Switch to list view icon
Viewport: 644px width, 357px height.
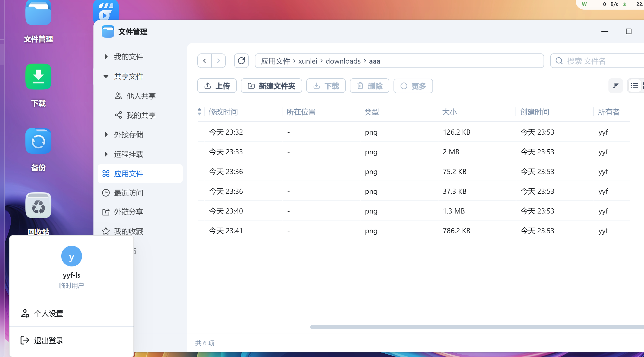[634, 86]
